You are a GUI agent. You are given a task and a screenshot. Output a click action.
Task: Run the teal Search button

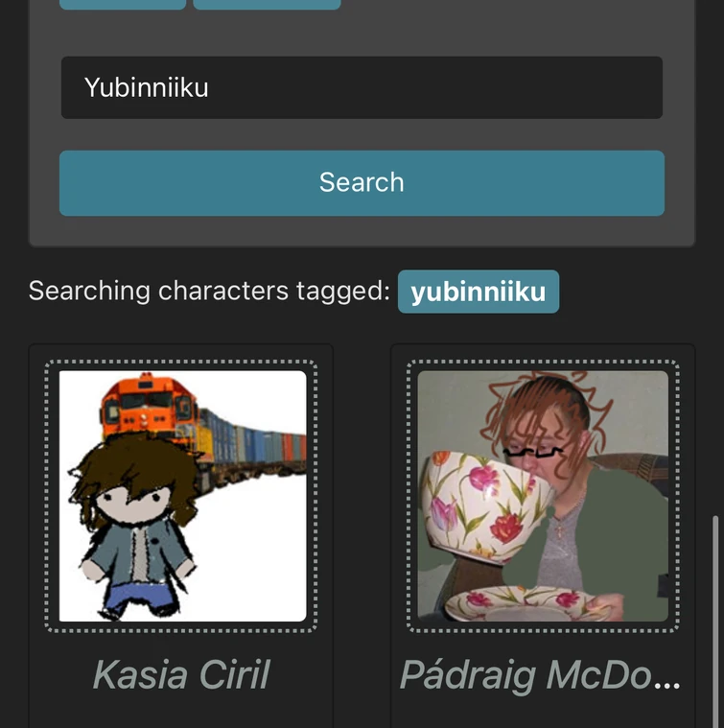[x=362, y=183]
